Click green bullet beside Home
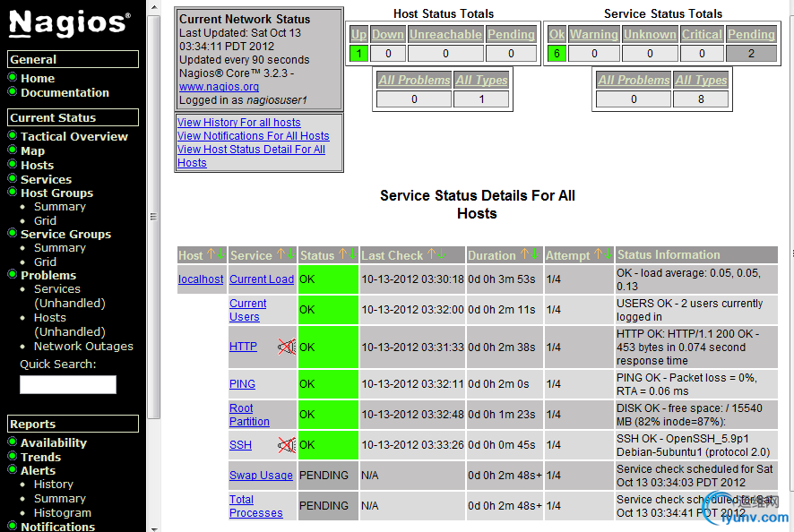The width and height of the screenshot is (794, 532). click(13, 77)
